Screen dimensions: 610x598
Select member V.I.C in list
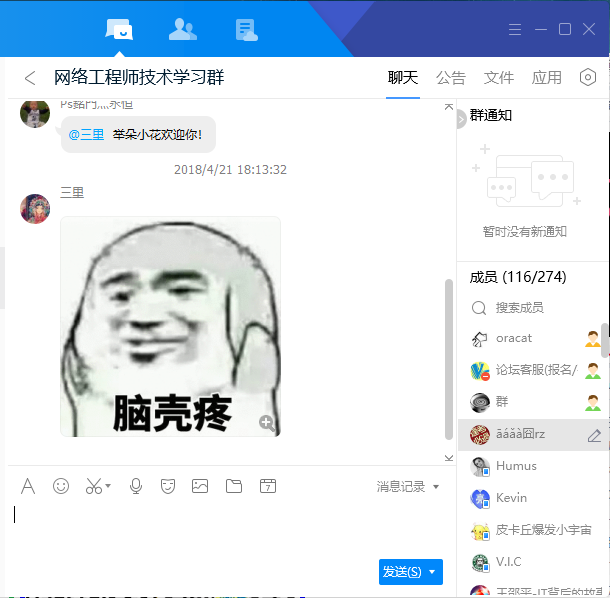534,562
